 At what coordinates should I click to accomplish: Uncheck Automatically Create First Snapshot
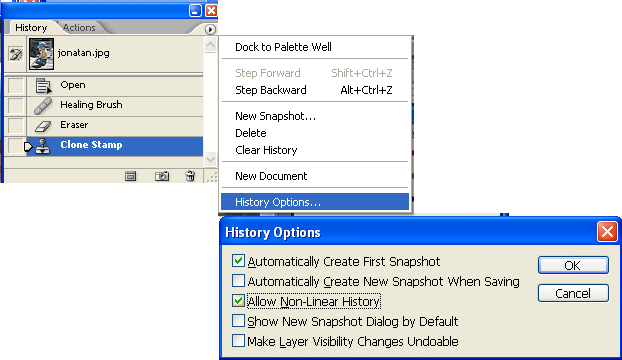tap(238, 261)
